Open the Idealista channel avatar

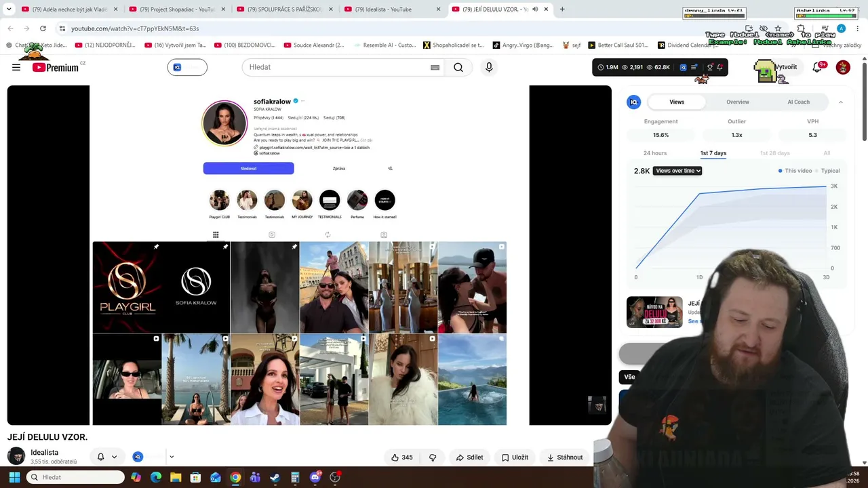click(x=16, y=457)
